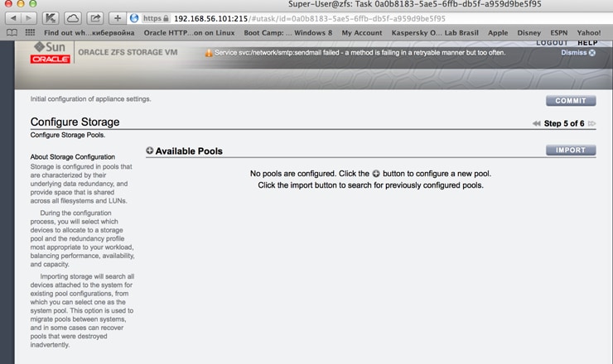The image size is (613, 364).
Task: Click the Dismiss X circle icon
Action: (x=592, y=53)
